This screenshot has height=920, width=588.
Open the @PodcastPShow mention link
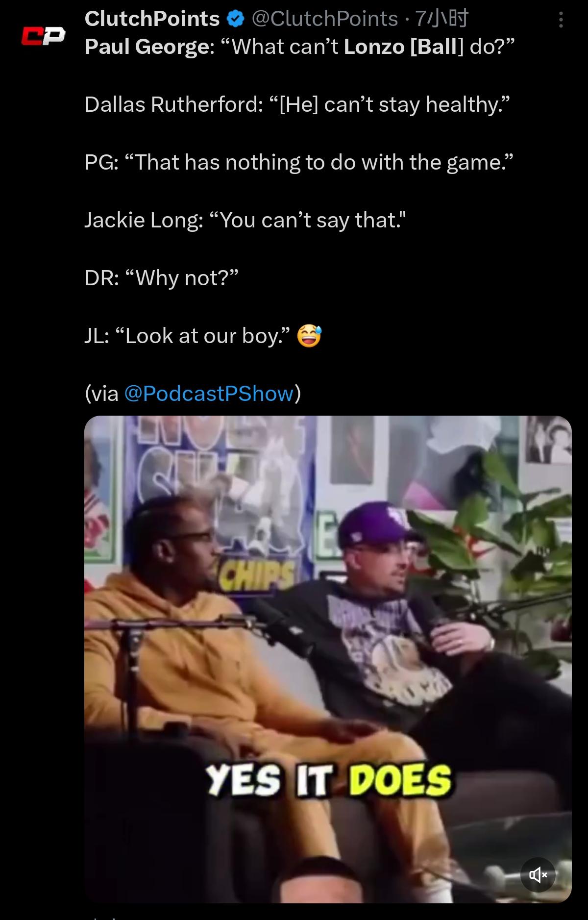click(209, 393)
